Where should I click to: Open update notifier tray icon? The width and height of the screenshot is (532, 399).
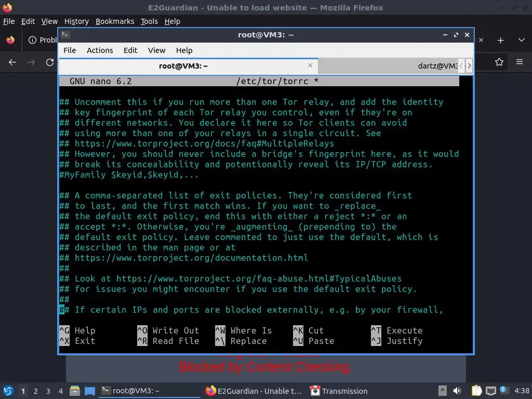[x=503, y=390]
